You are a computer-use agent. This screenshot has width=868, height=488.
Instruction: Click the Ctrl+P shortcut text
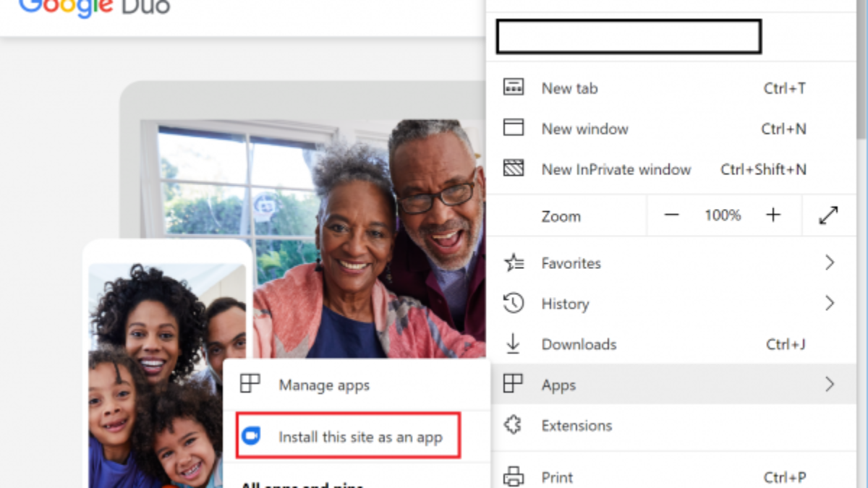tap(785, 477)
